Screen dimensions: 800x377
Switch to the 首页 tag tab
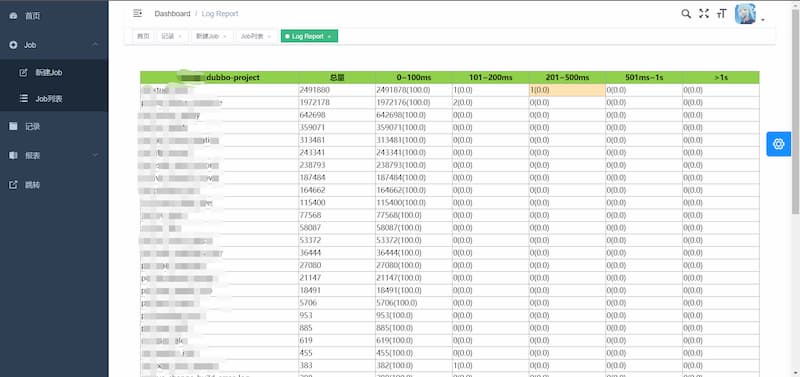(143, 36)
